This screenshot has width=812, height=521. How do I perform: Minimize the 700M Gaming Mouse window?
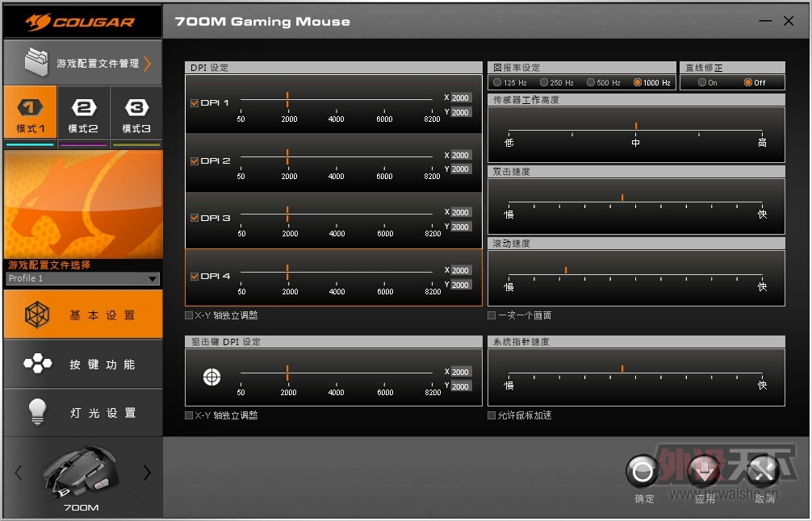click(765, 21)
